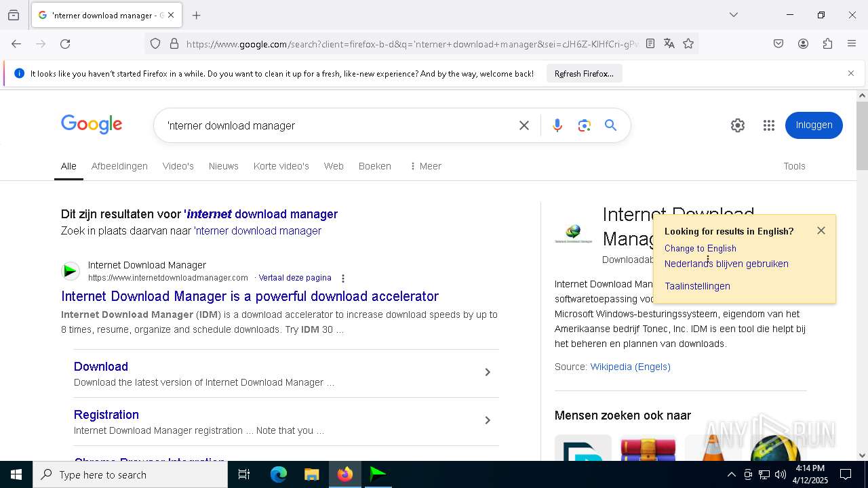Switch to Boeken tab

(x=375, y=166)
